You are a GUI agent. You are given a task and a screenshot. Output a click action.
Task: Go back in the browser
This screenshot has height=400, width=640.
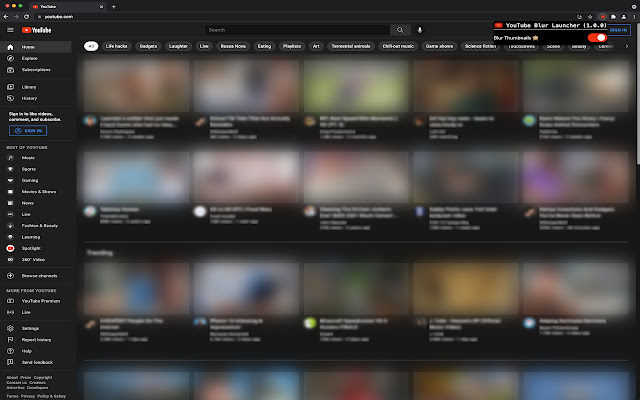[x=6, y=17]
